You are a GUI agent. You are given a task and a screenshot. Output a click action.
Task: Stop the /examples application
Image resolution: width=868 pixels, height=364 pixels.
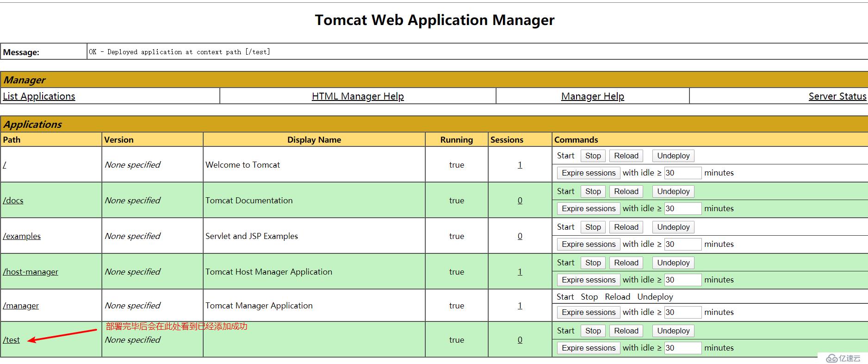593,227
